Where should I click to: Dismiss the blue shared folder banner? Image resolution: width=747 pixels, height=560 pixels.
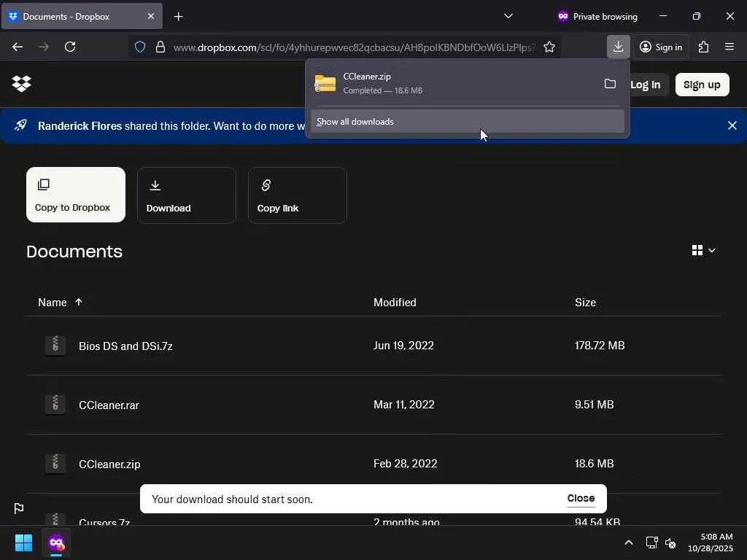pyautogui.click(x=732, y=125)
